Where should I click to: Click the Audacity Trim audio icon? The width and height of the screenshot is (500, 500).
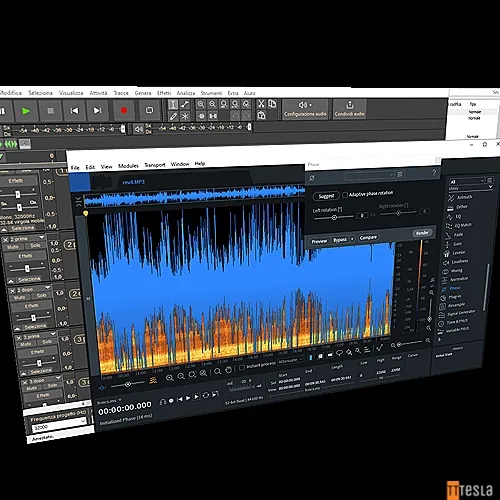[201, 116]
